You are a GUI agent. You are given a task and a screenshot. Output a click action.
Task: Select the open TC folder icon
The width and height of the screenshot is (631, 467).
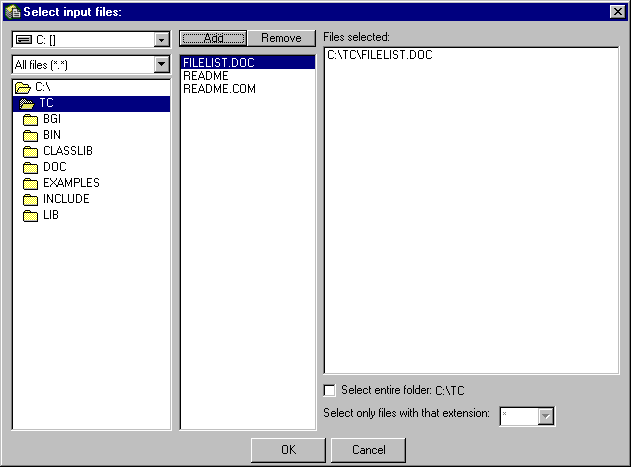(x=27, y=103)
